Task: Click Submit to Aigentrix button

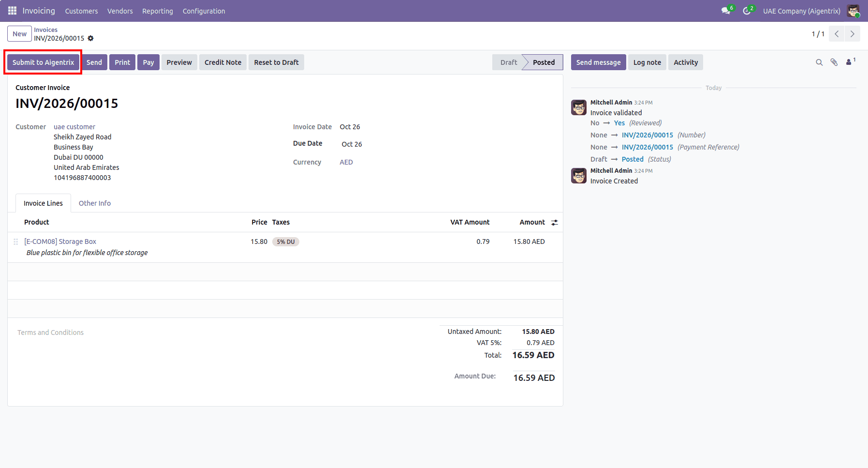Action: tap(43, 62)
